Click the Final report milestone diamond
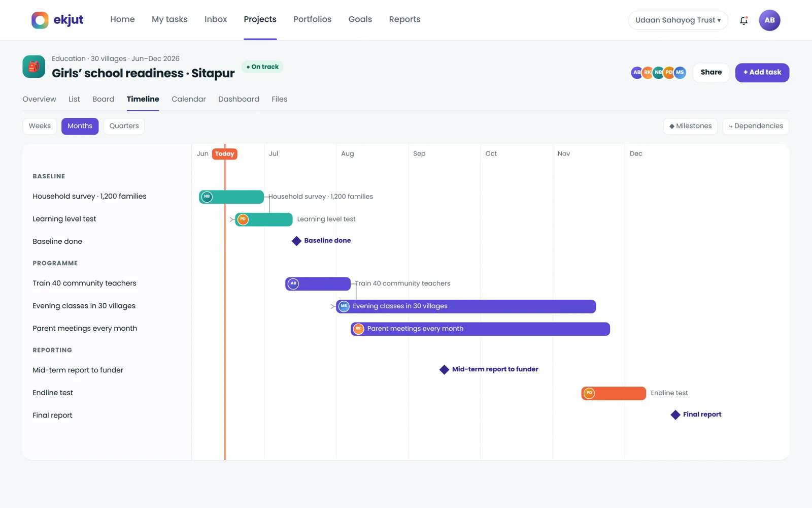This screenshot has height=508, width=812. tap(675, 415)
